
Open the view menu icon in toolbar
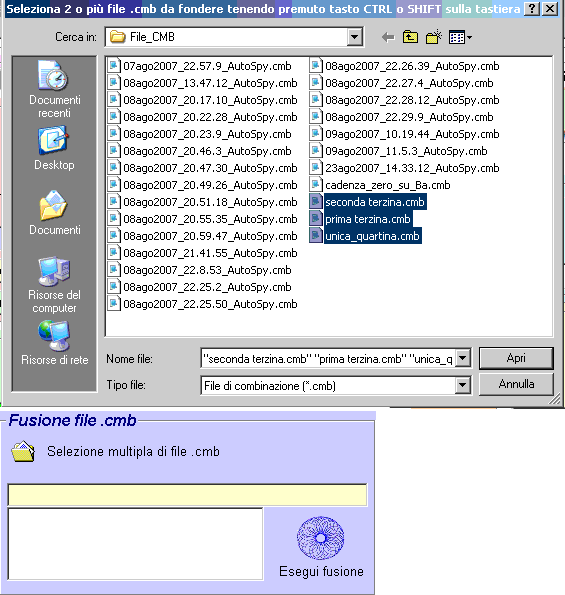[460, 37]
